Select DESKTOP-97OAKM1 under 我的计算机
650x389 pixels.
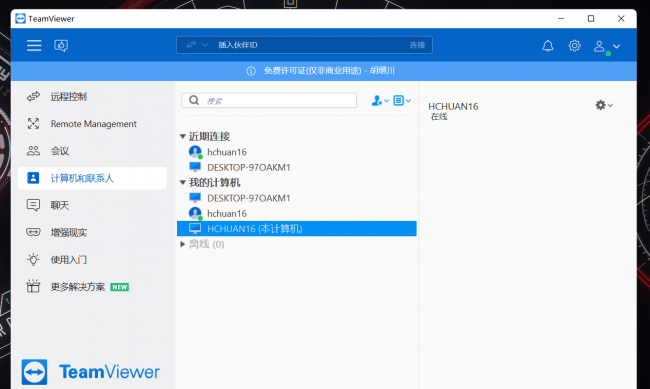coord(297,198)
